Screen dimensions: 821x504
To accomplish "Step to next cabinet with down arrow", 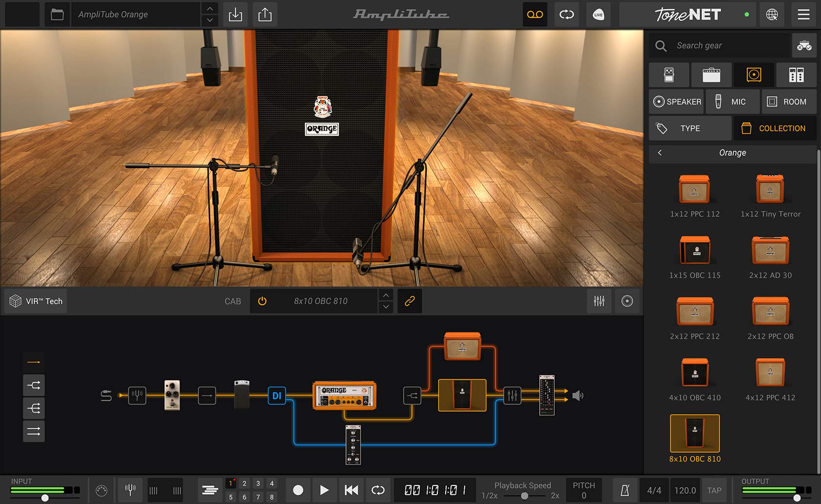I will pos(386,307).
